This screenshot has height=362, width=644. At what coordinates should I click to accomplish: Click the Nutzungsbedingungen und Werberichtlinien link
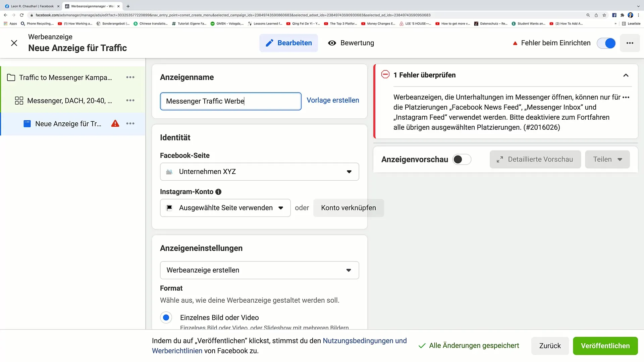click(x=279, y=345)
